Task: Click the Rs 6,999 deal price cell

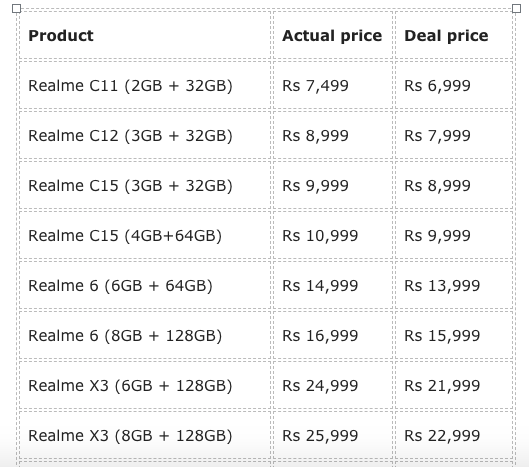Action: coord(454,85)
